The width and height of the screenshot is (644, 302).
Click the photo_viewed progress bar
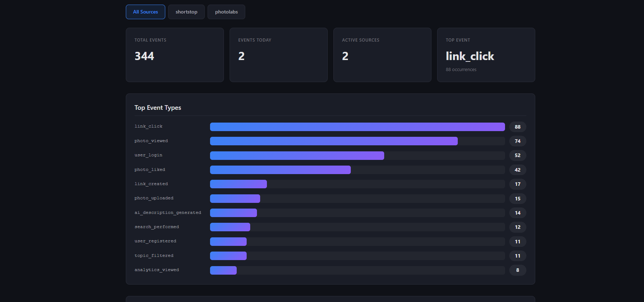tap(358, 141)
